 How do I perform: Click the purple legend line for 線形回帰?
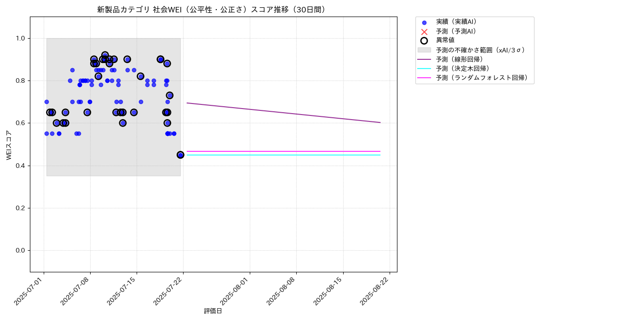point(424,59)
